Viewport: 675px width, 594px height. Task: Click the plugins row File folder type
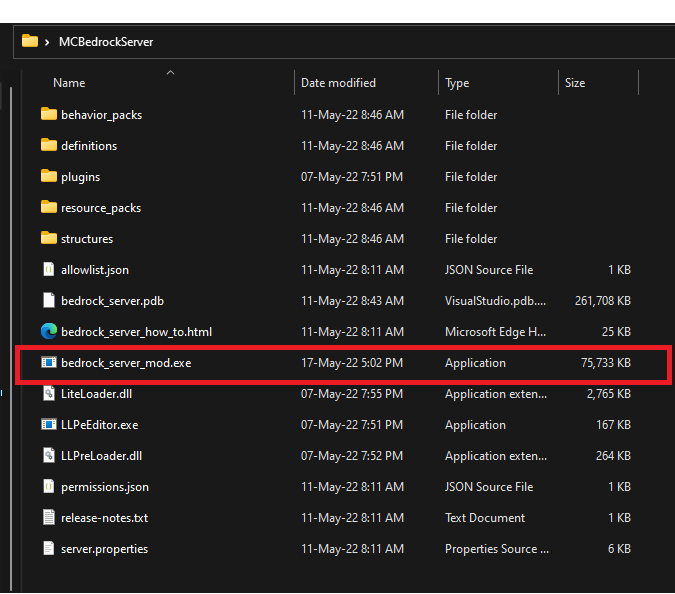471,177
